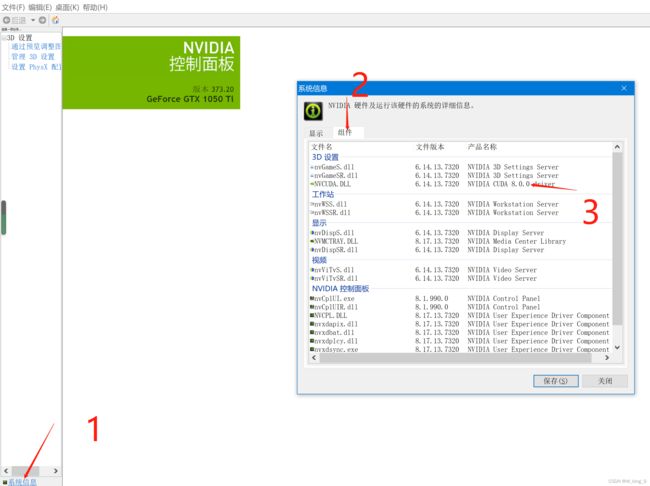Select the nvCplUI.exe row
This screenshot has height=486, width=650.
461,299
